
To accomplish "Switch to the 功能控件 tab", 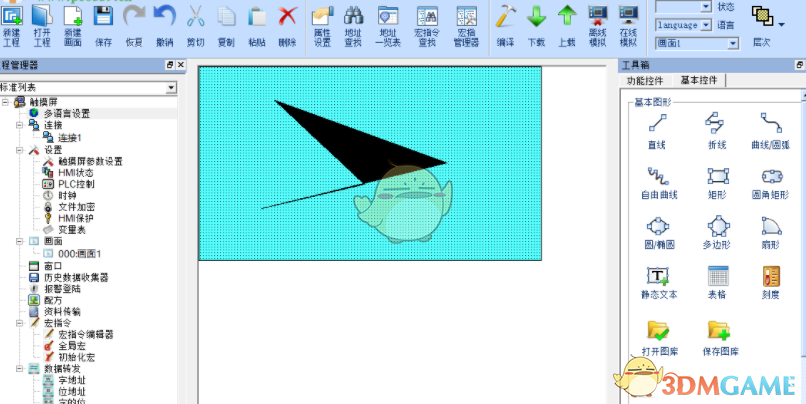I will pyautogui.click(x=645, y=81).
